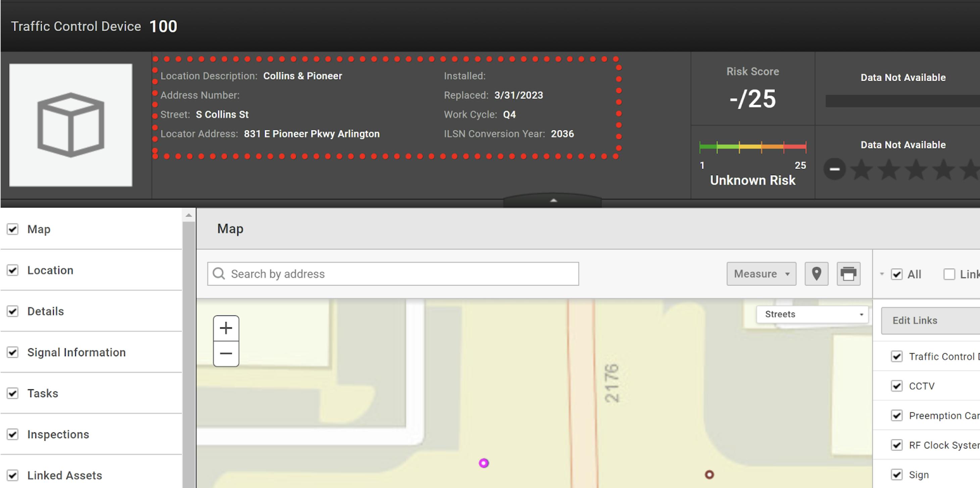
Task: Click the map zoom out minus button
Action: click(x=226, y=354)
